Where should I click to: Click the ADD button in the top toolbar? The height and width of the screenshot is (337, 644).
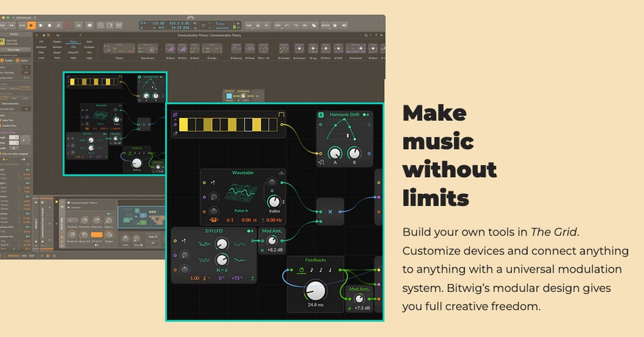pyautogui.click(x=249, y=25)
